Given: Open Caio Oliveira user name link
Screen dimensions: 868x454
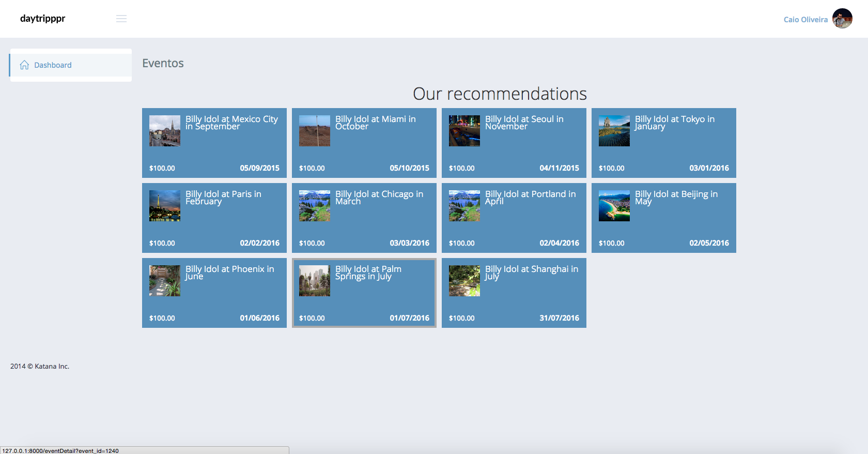Looking at the screenshot, I should click(805, 20).
